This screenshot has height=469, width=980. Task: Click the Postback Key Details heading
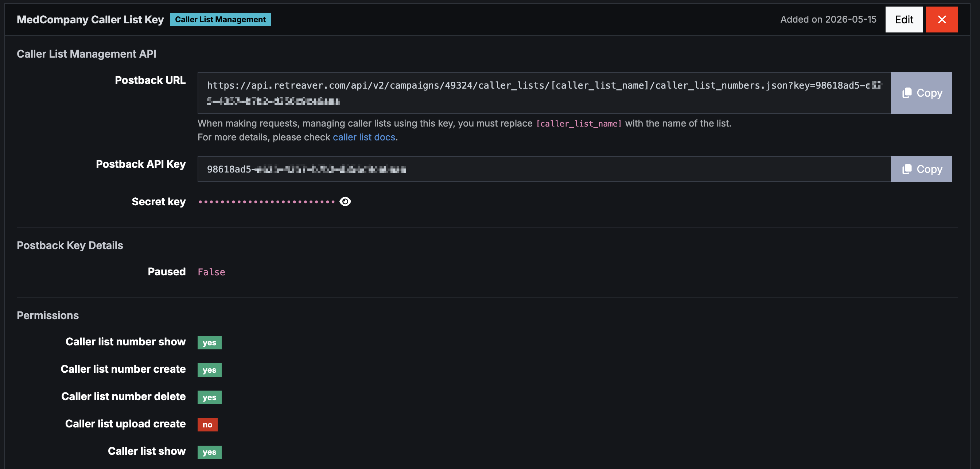[x=70, y=245]
